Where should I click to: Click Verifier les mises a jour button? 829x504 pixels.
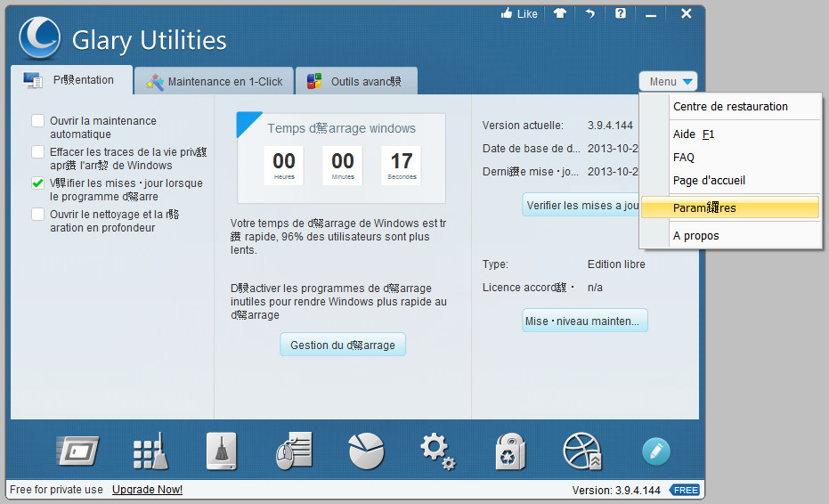pyautogui.click(x=581, y=205)
